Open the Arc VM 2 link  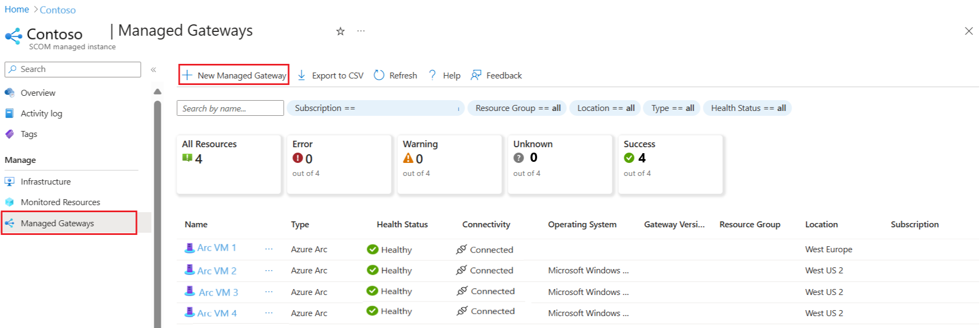217,271
